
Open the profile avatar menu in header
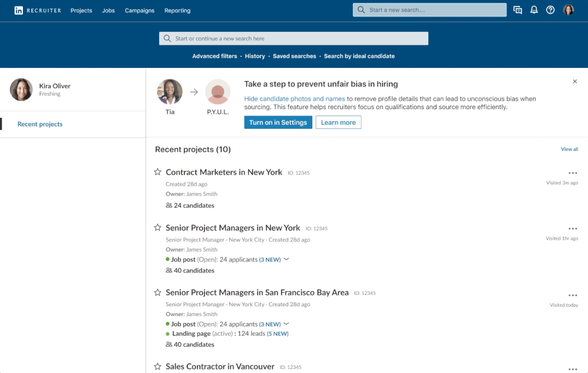[x=568, y=10]
